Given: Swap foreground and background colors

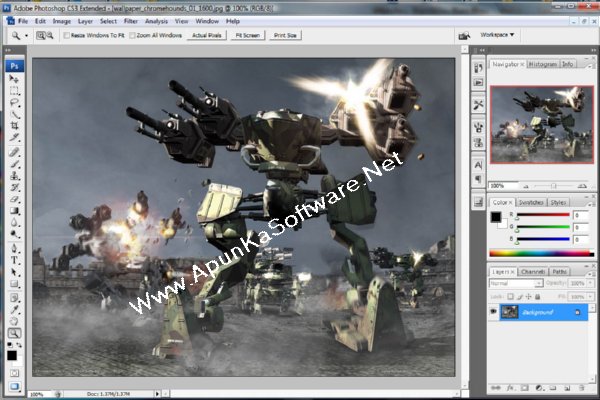Looking at the screenshot, I should [x=19, y=345].
